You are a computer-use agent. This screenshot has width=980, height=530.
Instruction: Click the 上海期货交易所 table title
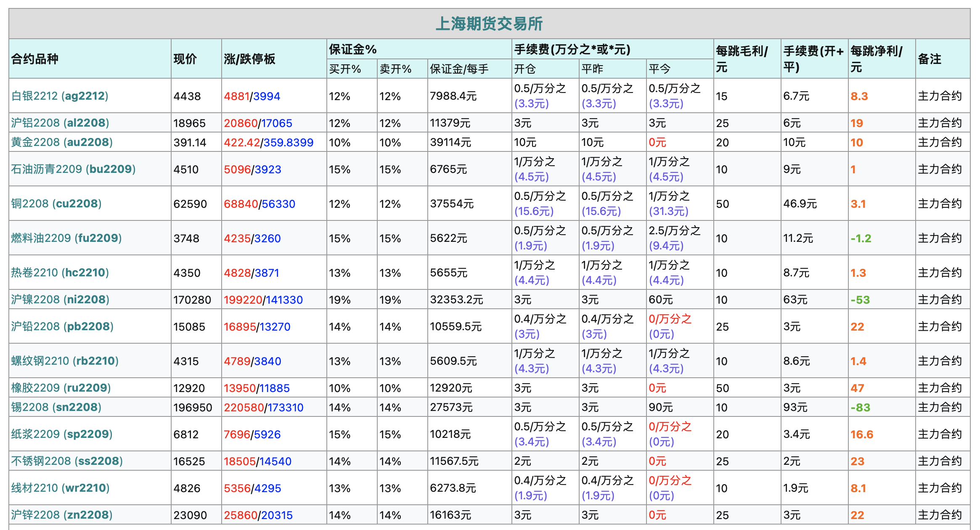pos(489,24)
